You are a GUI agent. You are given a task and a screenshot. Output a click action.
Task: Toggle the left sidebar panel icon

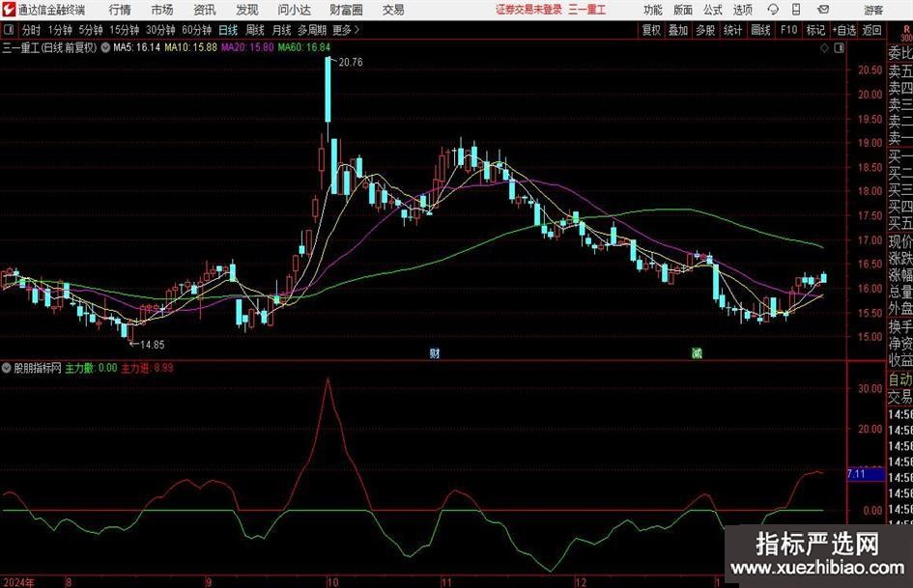pyautogui.click(x=8, y=30)
